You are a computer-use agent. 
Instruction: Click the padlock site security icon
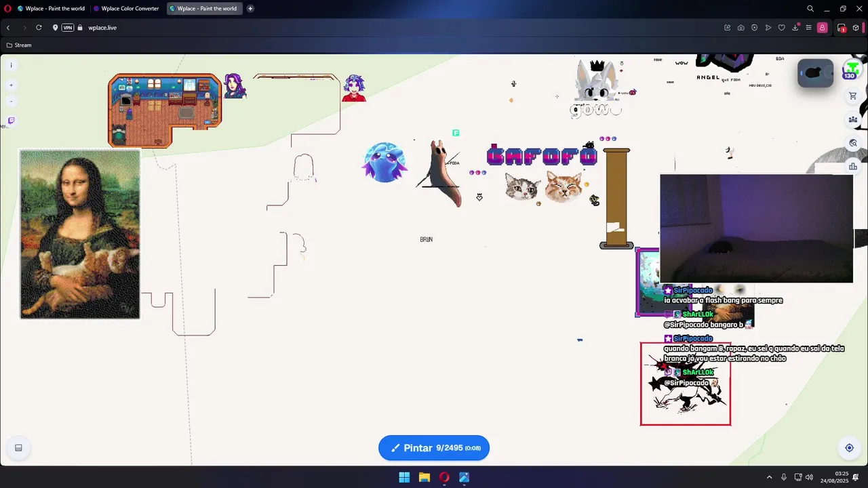coord(80,28)
